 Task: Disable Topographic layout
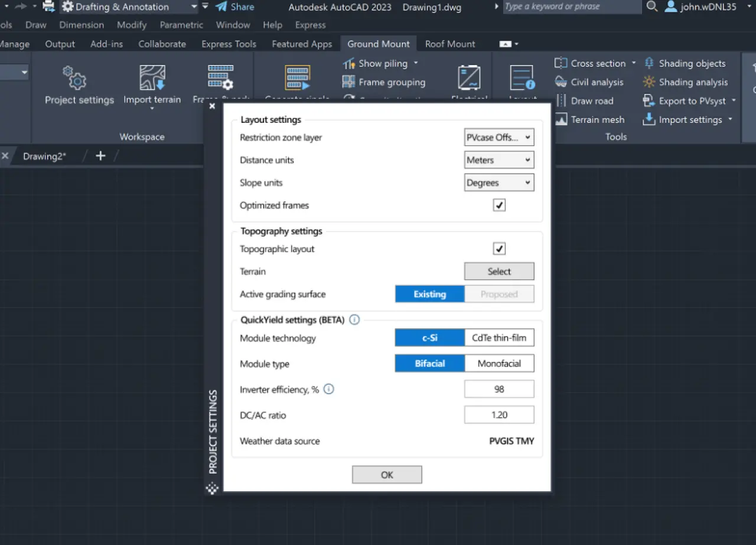coord(499,248)
